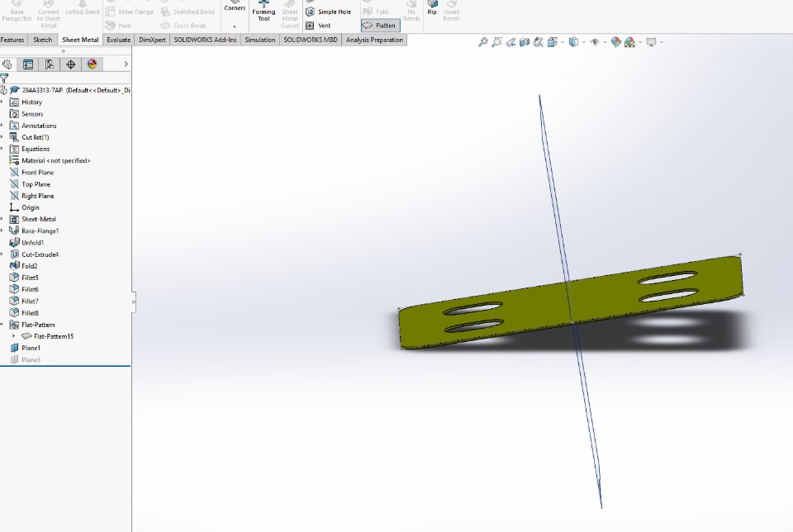
Task: Expand the History tree node arrow
Action: (2, 102)
